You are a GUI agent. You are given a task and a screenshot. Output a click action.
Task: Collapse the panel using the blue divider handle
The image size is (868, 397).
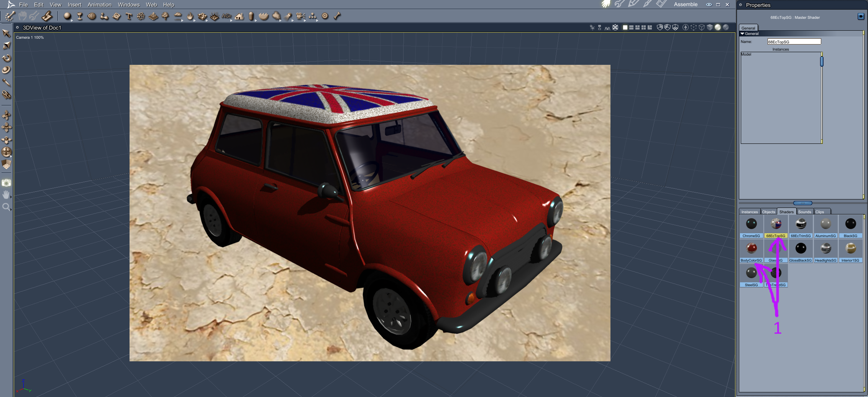(x=802, y=203)
